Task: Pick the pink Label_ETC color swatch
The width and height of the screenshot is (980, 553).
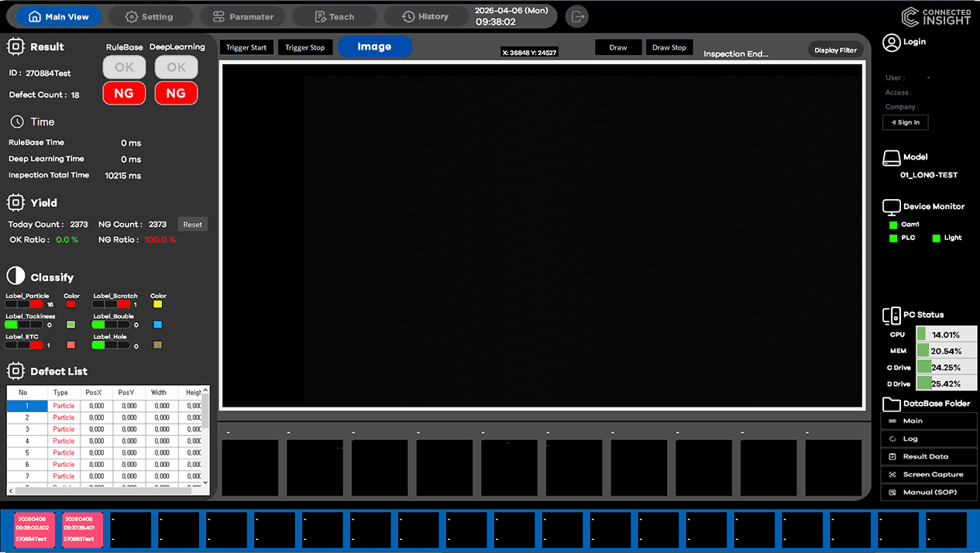Action: pos(71,345)
